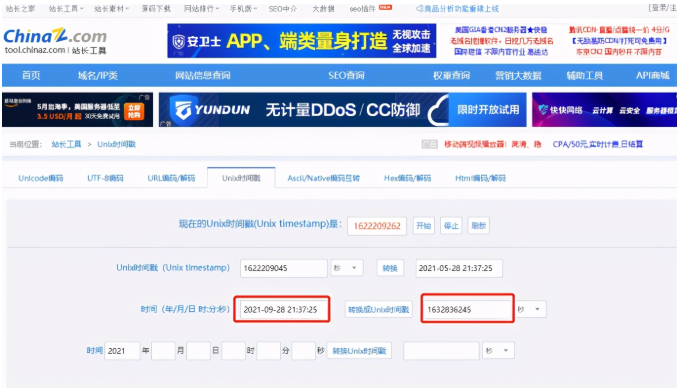The image size is (677, 388).
Task: Switch to the Ascii/Native编码互转 tab
Action: tap(324, 178)
